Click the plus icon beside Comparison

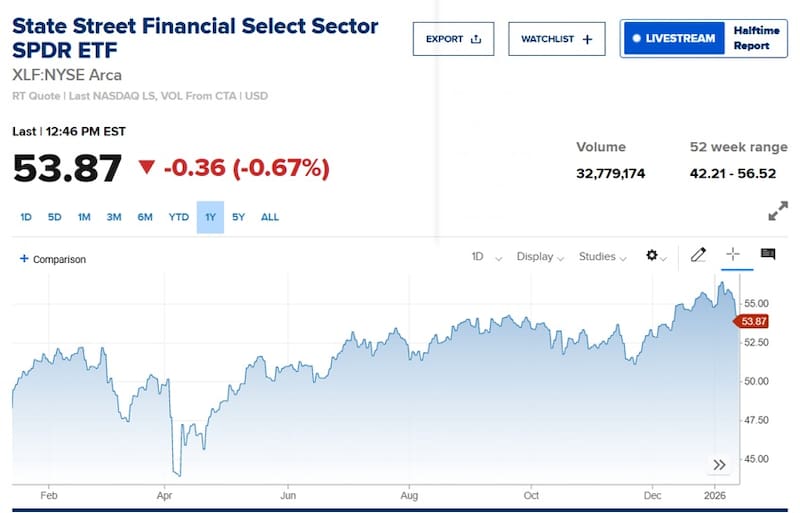pos(24,259)
